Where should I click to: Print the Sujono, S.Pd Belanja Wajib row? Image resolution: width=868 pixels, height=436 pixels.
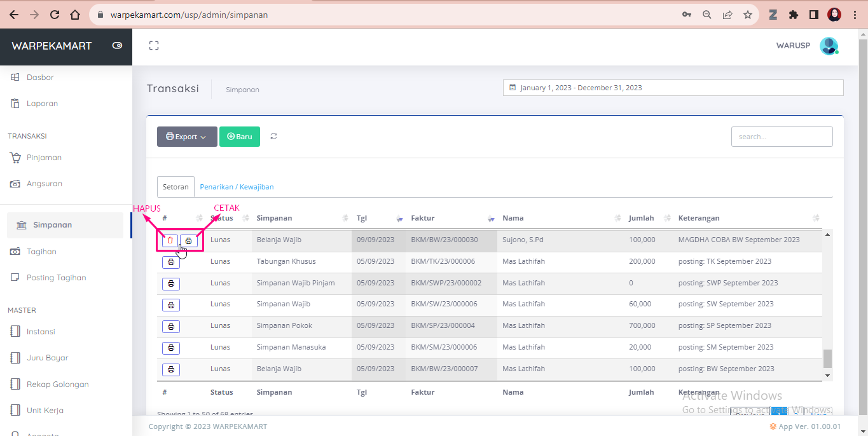(189, 240)
